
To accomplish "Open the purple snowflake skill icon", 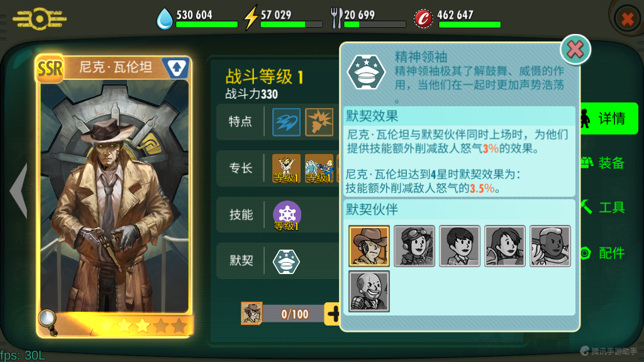I will click(287, 216).
